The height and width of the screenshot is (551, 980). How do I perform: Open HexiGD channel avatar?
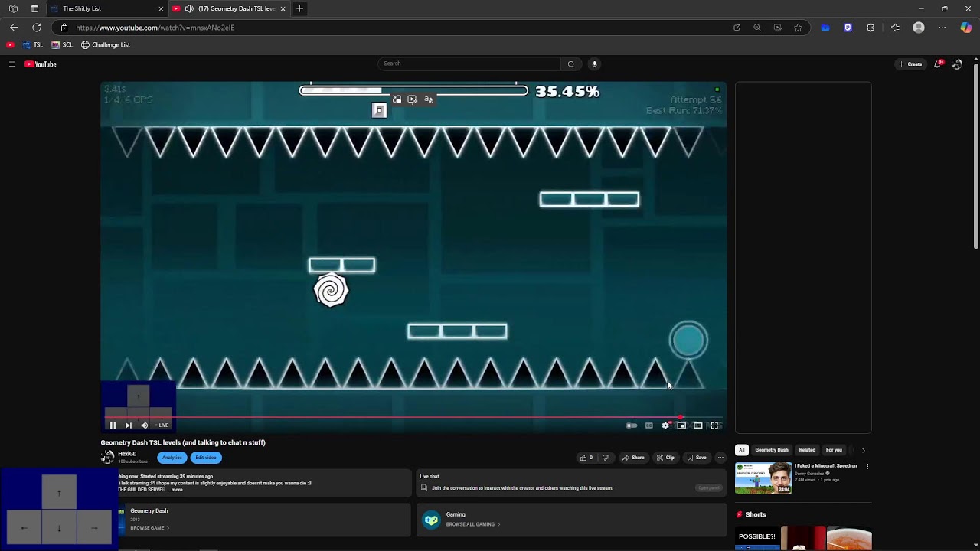[x=108, y=457]
